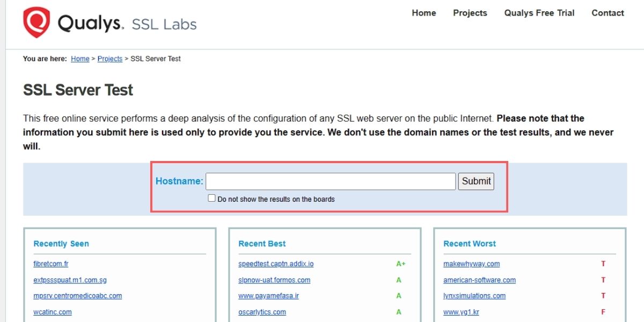Open american-software.com link
644x322 pixels.
[x=480, y=280]
